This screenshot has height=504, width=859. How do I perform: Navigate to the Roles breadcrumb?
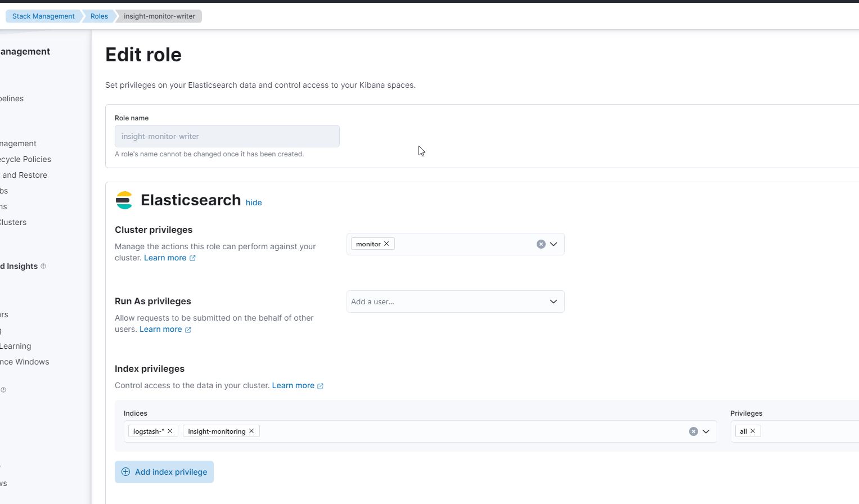point(99,16)
